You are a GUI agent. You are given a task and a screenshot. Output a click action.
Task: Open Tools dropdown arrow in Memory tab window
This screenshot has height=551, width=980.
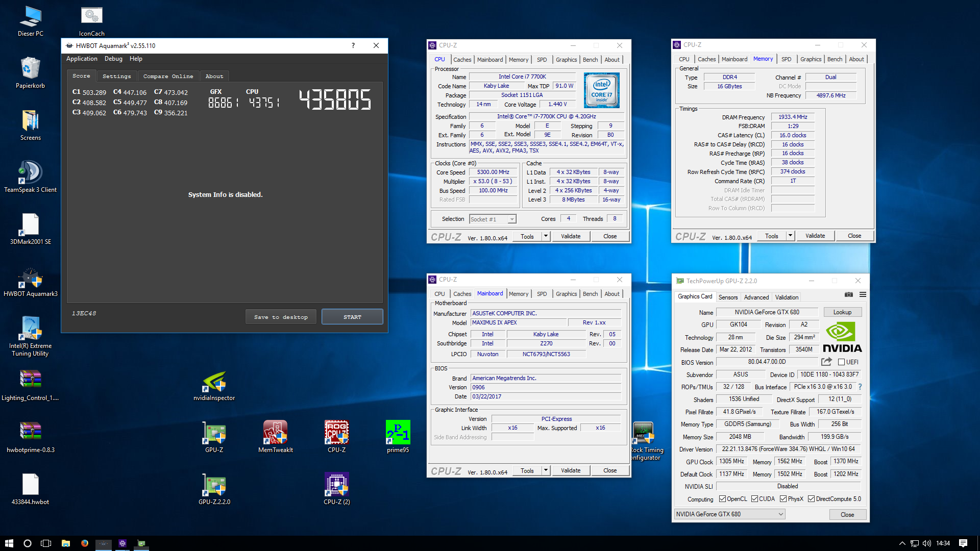coord(790,236)
